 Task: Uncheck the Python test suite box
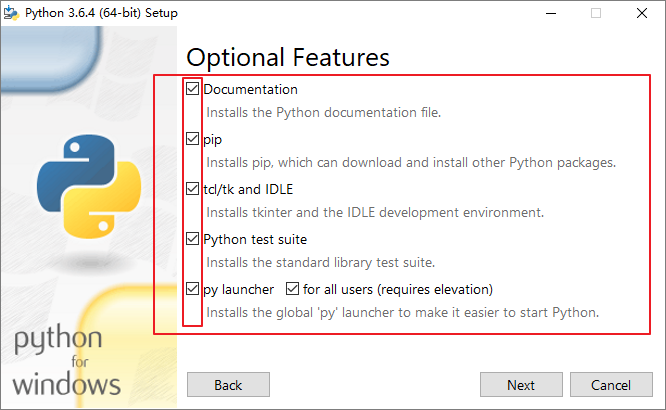[x=193, y=239]
